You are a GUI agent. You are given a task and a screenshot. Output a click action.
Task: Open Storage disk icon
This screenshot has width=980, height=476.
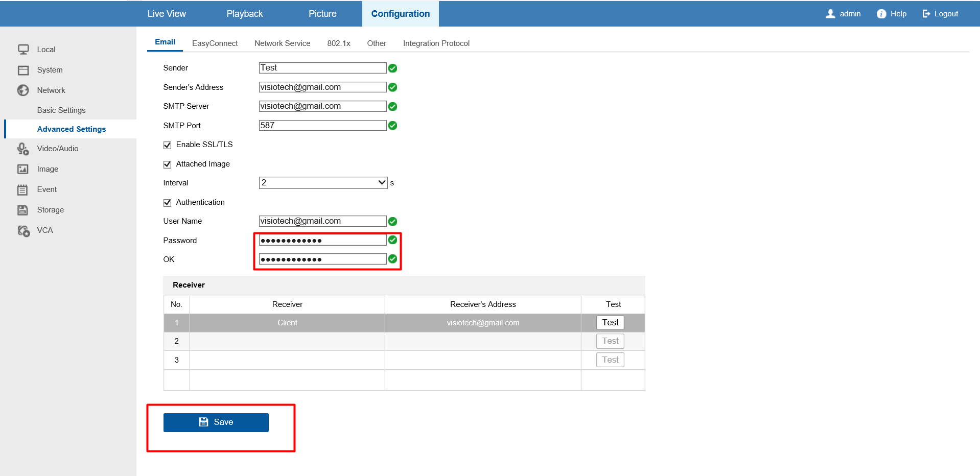[x=23, y=210]
